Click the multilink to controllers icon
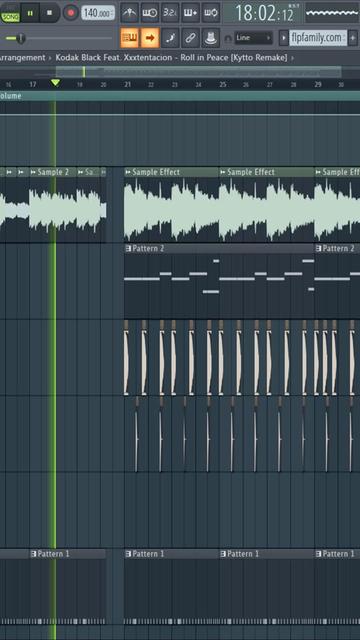This screenshot has width=360, height=640. click(191, 38)
